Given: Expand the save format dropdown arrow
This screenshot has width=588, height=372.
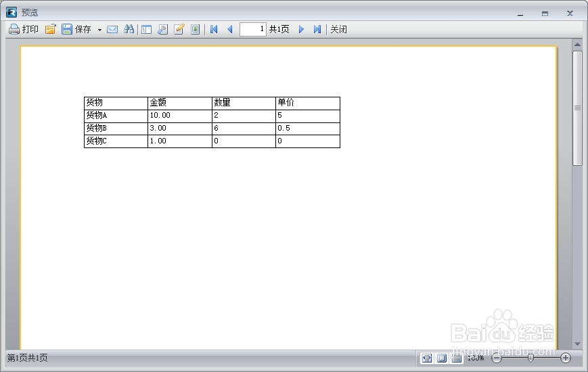Looking at the screenshot, I should (99, 30).
